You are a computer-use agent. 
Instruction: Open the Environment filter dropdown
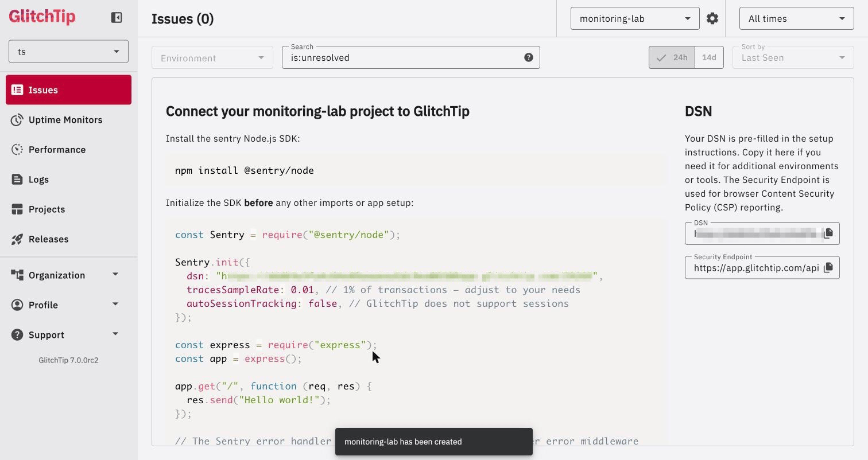(x=212, y=57)
